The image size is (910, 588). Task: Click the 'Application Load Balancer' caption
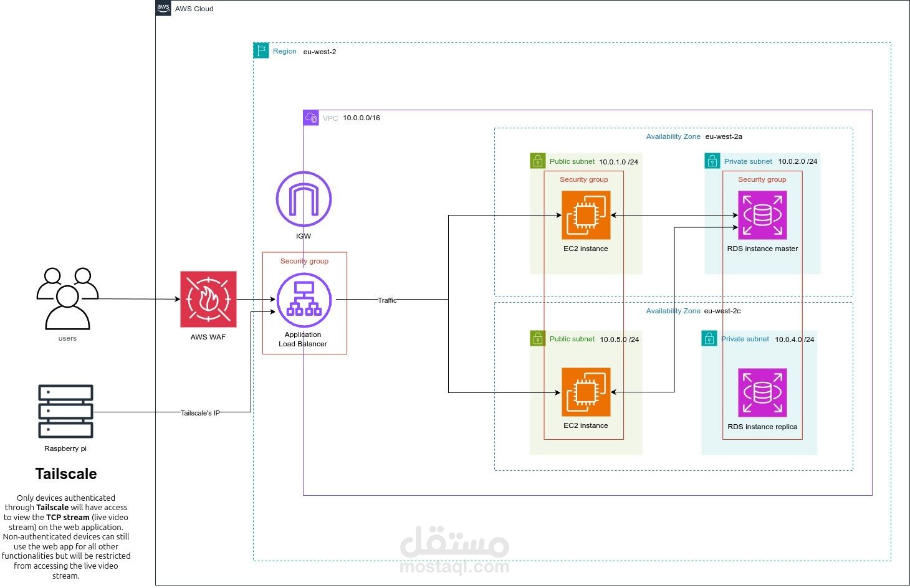(x=303, y=339)
